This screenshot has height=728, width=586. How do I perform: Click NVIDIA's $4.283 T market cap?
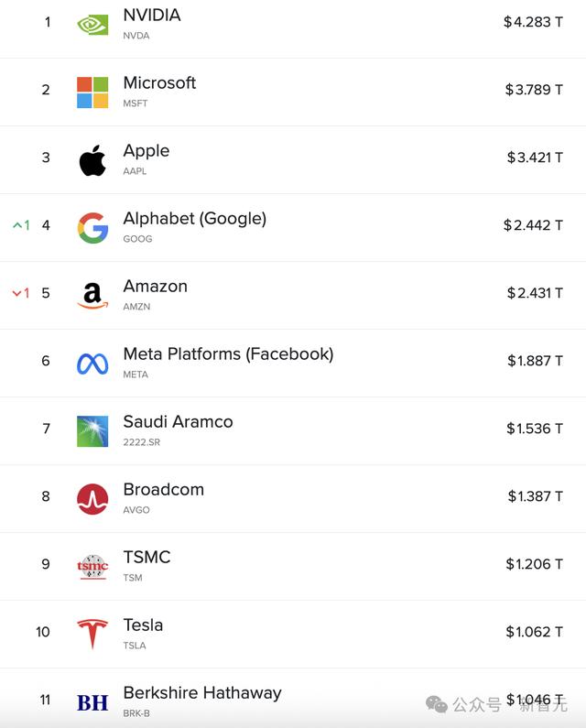(533, 22)
